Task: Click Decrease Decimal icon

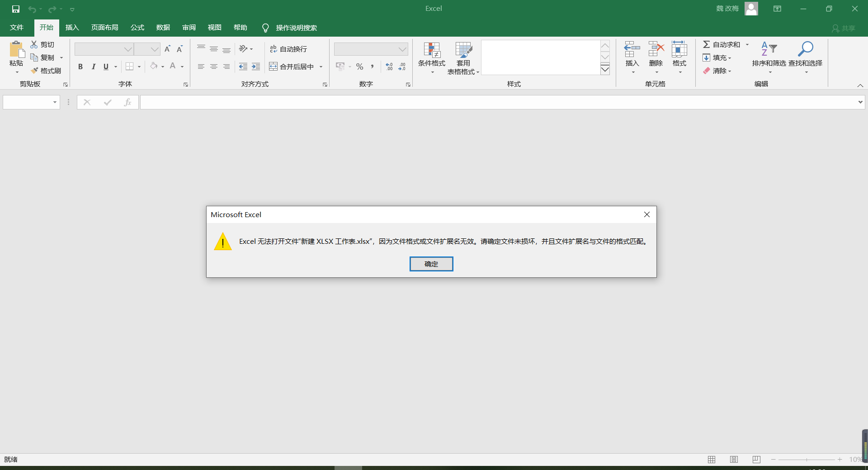Action: [402, 66]
